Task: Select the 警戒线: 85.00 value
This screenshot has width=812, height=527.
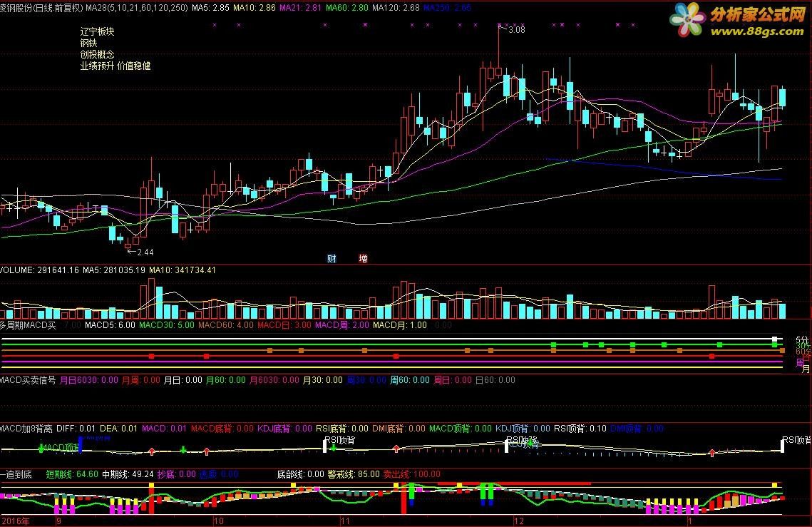Action: pos(354,474)
